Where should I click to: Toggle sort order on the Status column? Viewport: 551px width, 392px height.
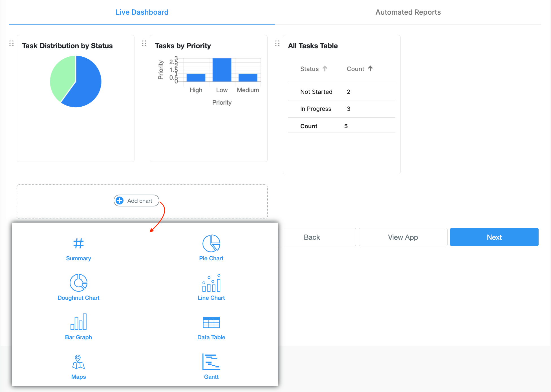tap(325, 69)
